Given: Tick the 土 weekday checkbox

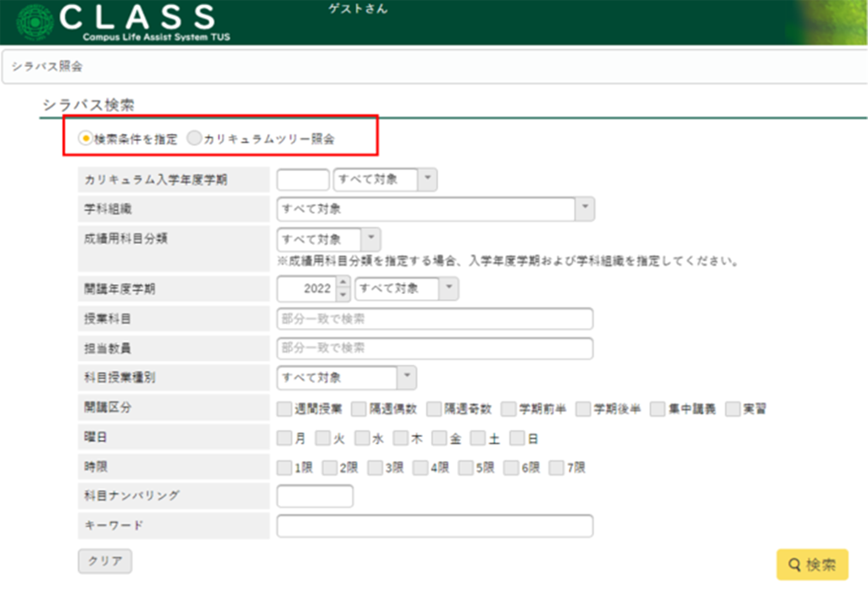Looking at the screenshot, I should click(x=478, y=438).
